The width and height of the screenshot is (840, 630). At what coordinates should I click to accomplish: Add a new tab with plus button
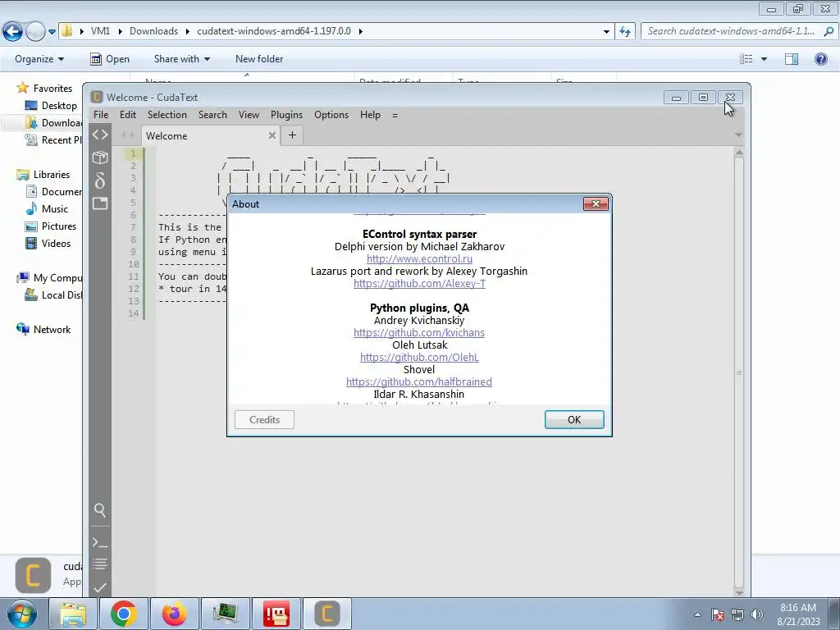click(292, 135)
